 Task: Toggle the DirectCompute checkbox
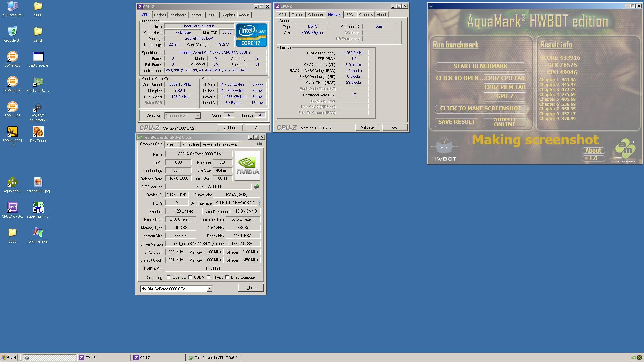pyautogui.click(x=227, y=277)
